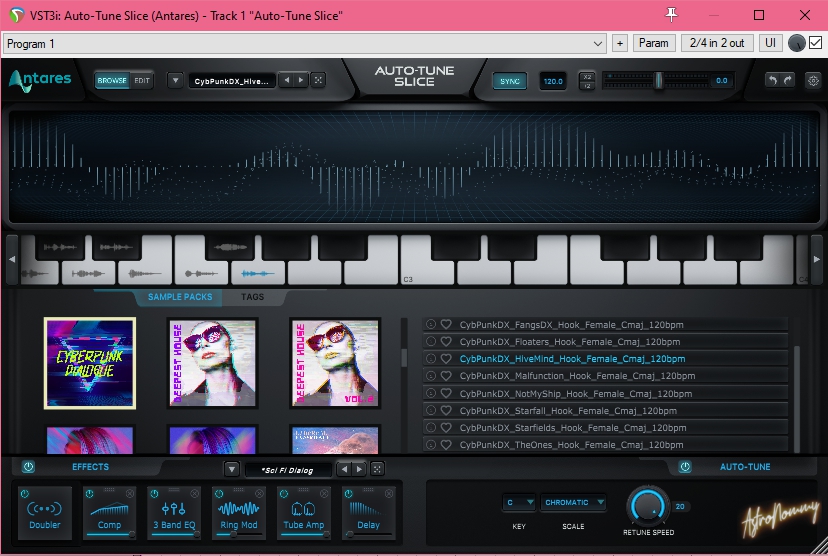
Task: Select the Deepest House Vol. 2 pack
Action: click(x=335, y=363)
